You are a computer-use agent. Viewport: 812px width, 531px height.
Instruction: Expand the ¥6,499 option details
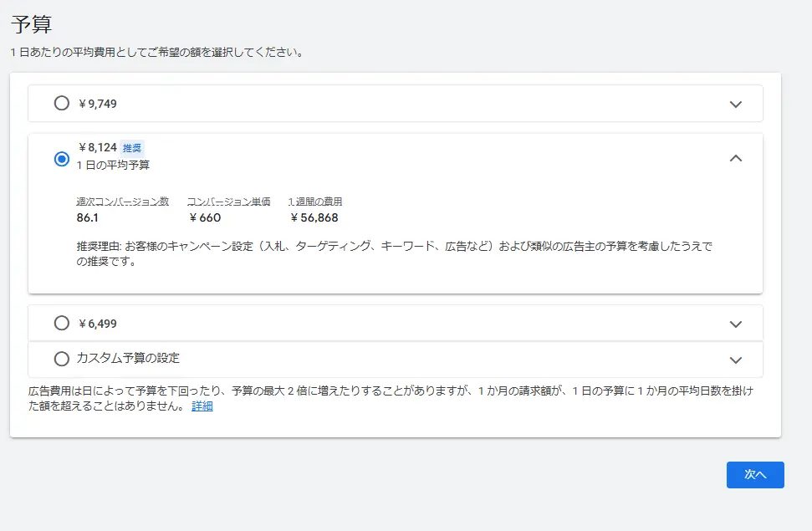click(736, 323)
